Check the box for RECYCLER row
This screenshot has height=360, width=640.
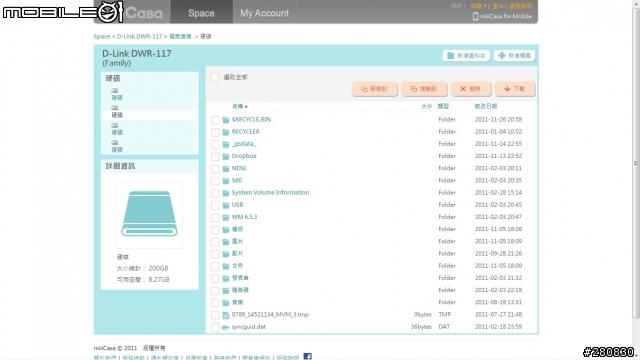pos(215,132)
